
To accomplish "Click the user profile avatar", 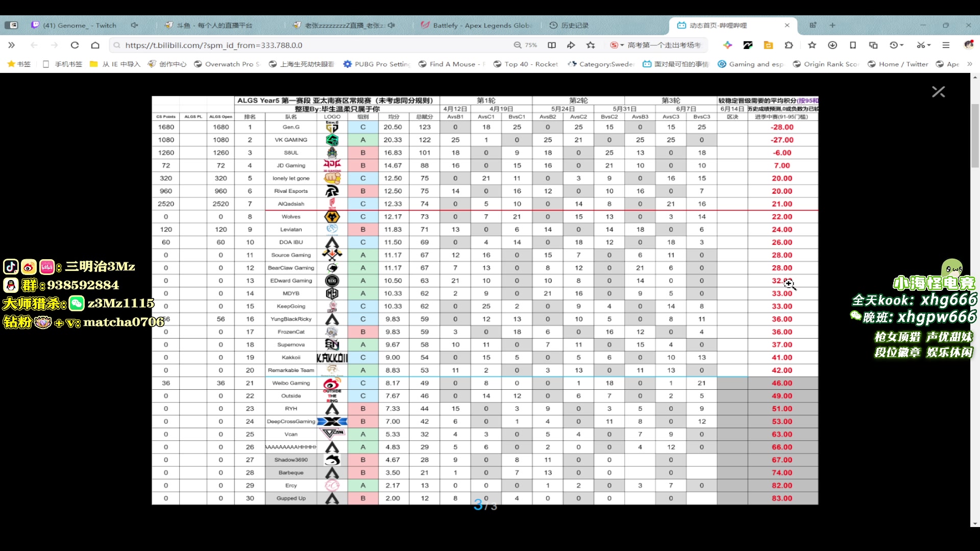I will 968,45.
